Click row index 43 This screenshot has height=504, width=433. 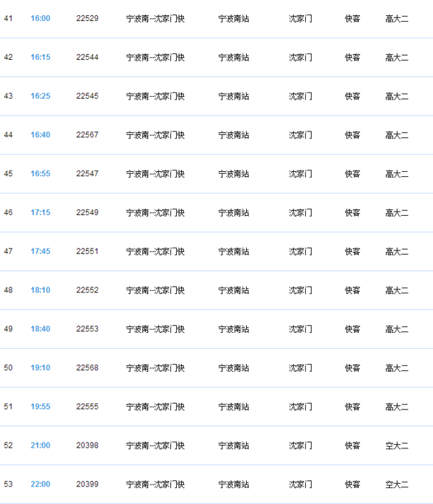tap(9, 96)
